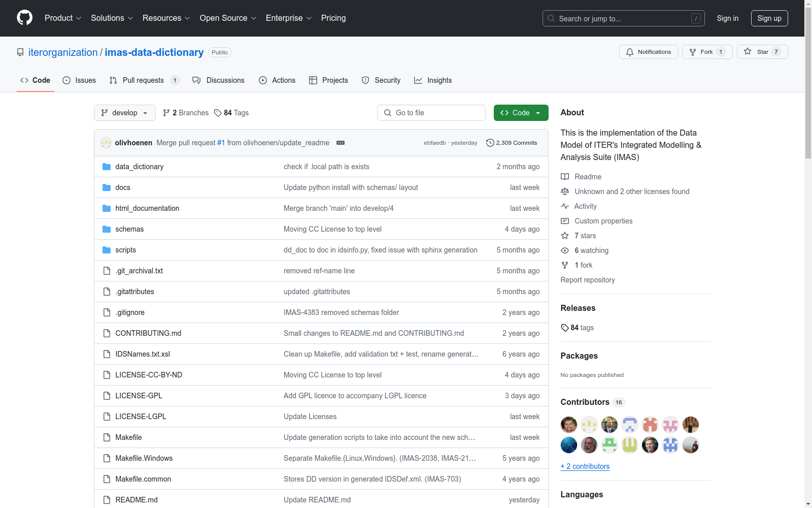812x508 pixels.
Task: Click the README.md file icon
Action: point(107,500)
